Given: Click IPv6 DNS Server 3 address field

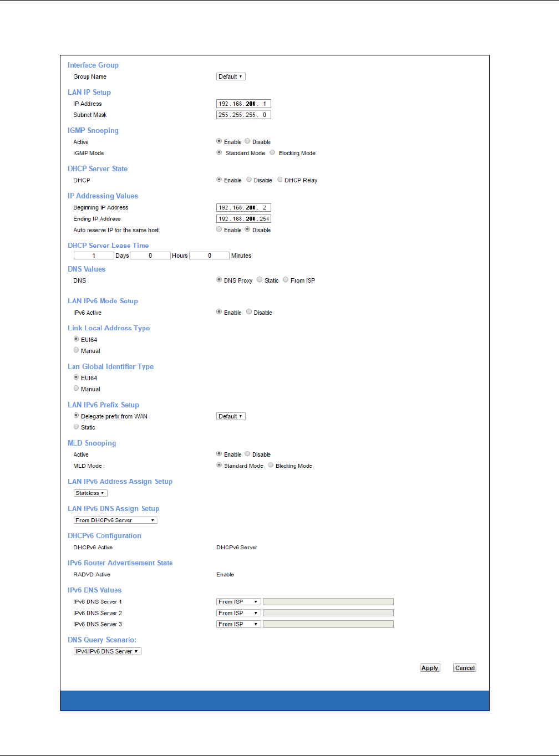Looking at the screenshot, I should click(328, 624).
